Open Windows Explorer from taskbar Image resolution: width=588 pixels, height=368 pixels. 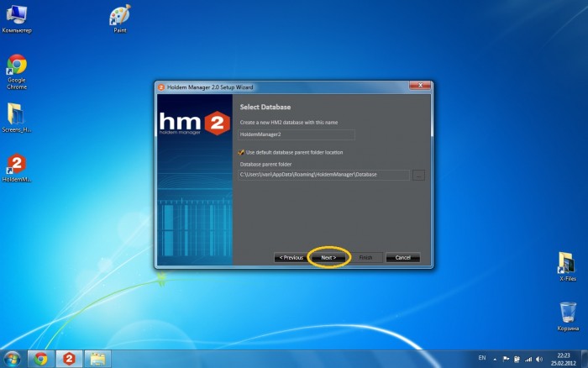pos(97,359)
